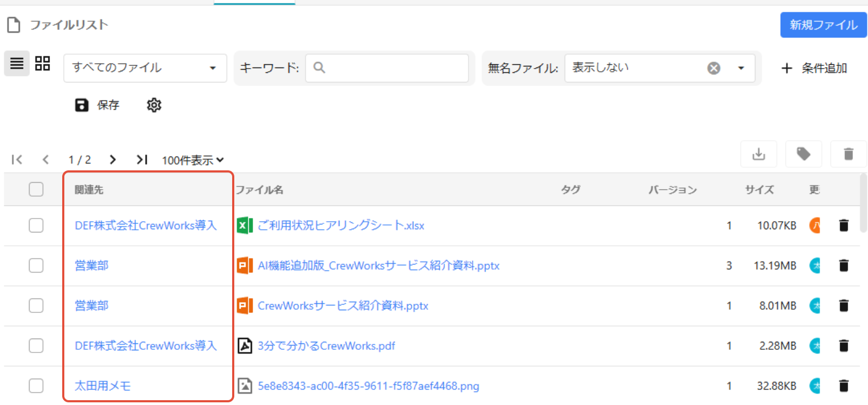
Task: Click page indicator 1 / 2
Action: pos(80,160)
